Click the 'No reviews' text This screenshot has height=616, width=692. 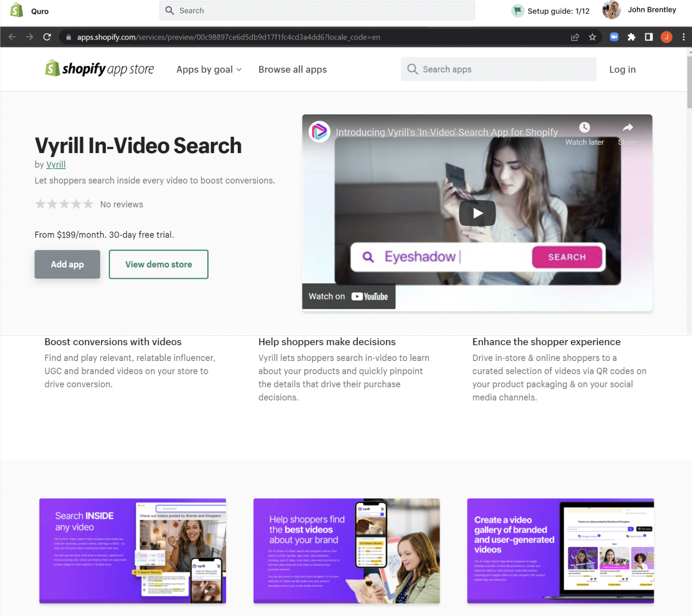click(122, 204)
